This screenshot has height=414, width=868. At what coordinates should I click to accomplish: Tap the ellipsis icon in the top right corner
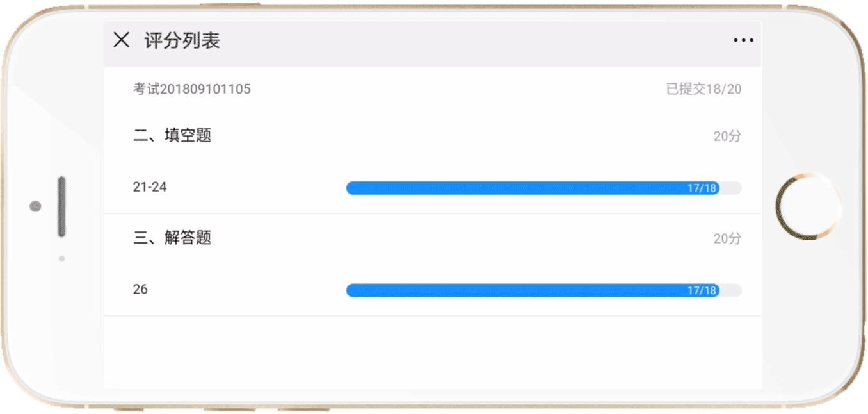[743, 40]
